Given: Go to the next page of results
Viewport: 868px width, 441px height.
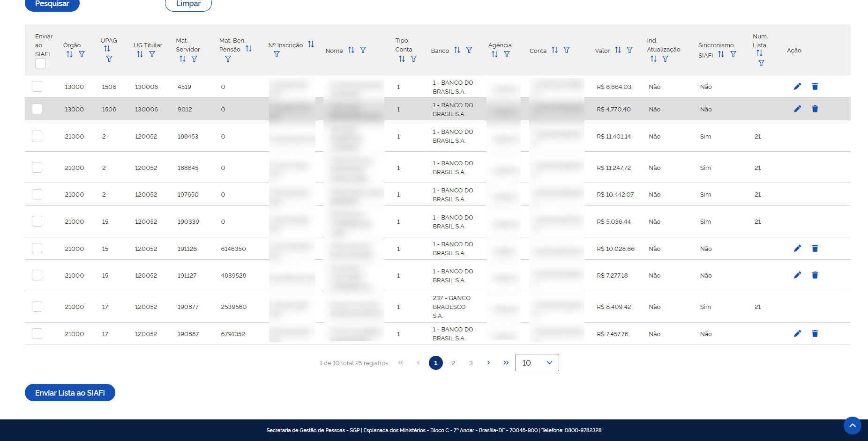Looking at the screenshot, I should (488, 362).
